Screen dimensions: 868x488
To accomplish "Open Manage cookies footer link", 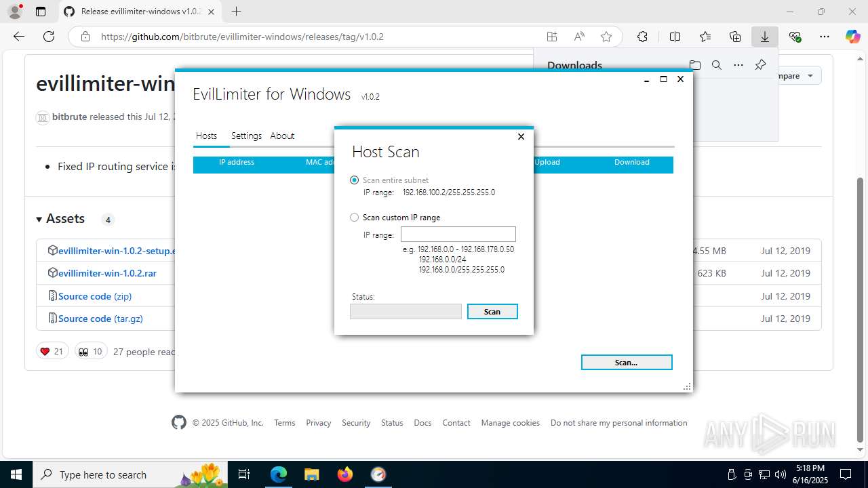I will pyautogui.click(x=511, y=423).
